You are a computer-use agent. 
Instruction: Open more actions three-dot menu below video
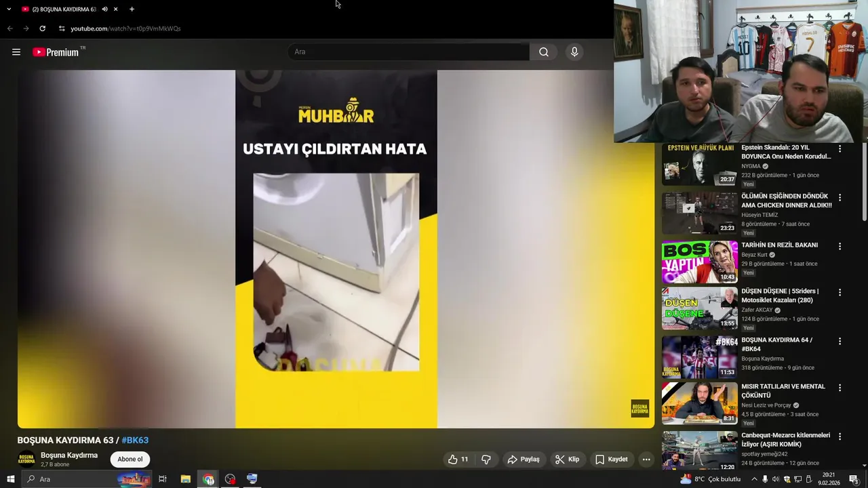pyautogui.click(x=646, y=460)
